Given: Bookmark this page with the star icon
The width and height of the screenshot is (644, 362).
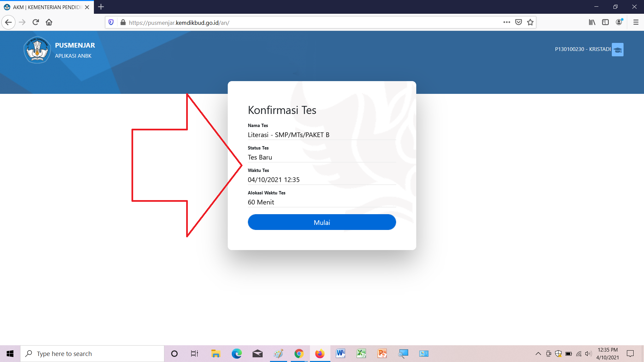Looking at the screenshot, I should point(530,22).
